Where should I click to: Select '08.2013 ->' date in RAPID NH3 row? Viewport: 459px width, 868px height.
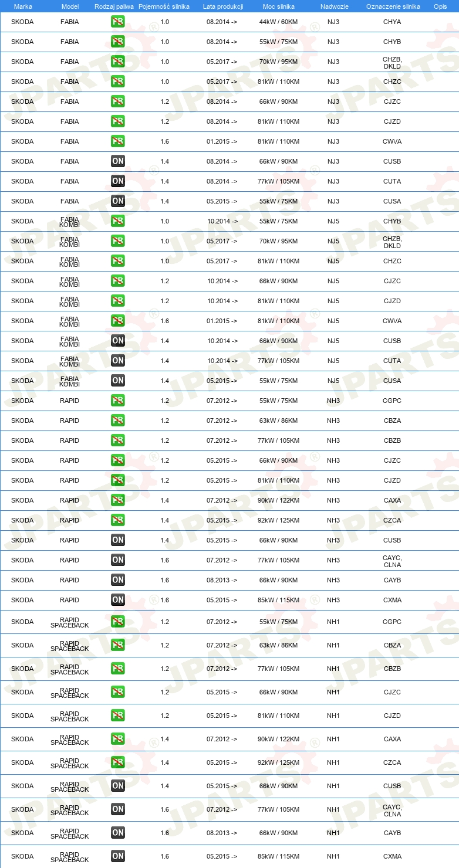click(x=222, y=580)
